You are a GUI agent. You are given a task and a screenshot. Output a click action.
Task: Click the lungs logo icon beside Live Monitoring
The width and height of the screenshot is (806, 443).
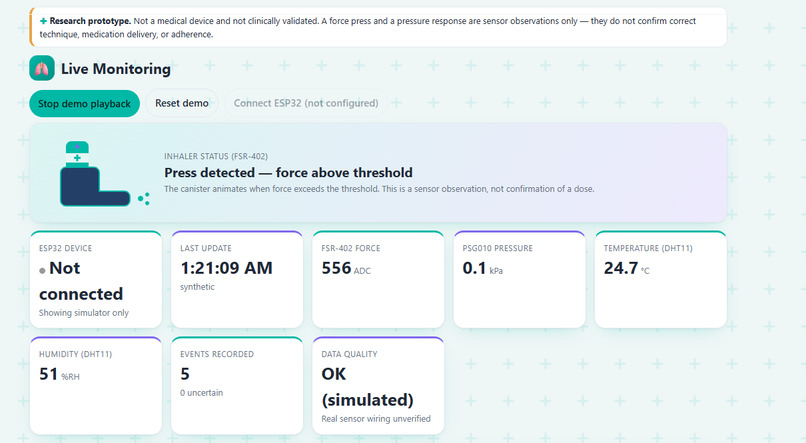[42, 68]
